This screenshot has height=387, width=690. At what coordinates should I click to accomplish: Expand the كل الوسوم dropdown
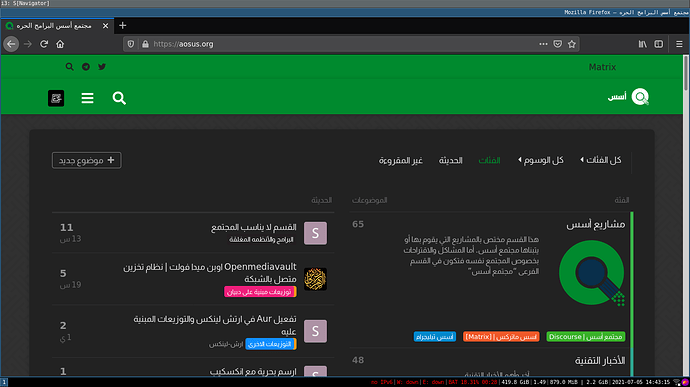click(x=541, y=160)
